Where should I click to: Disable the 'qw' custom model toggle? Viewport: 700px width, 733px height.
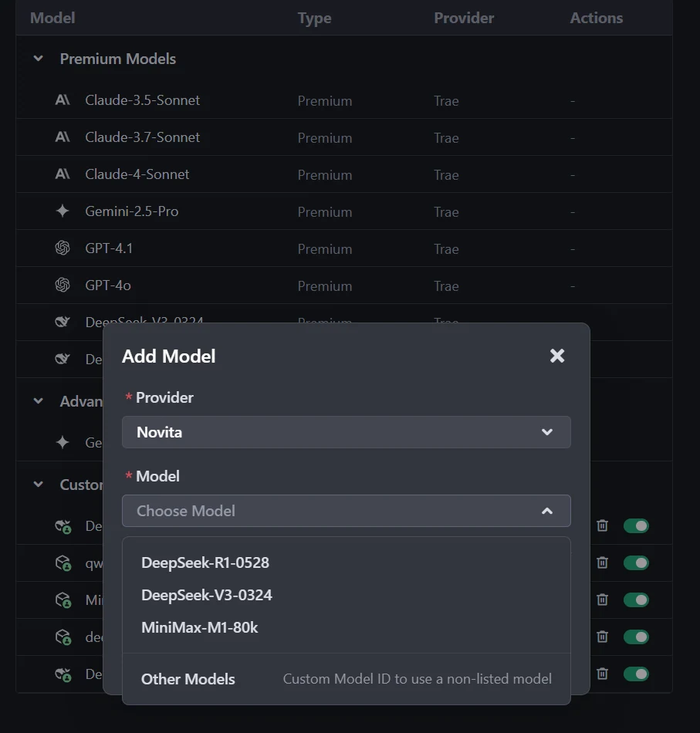[x=636, y=562]
